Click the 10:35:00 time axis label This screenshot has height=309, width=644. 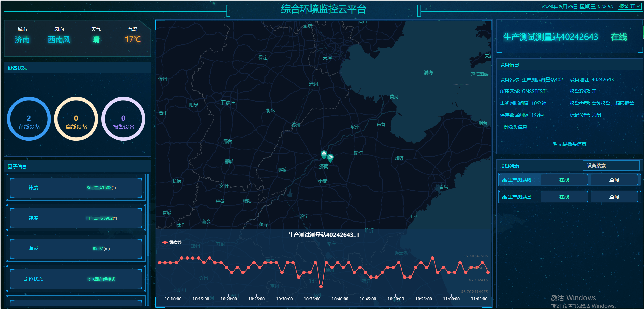point(312,299)
